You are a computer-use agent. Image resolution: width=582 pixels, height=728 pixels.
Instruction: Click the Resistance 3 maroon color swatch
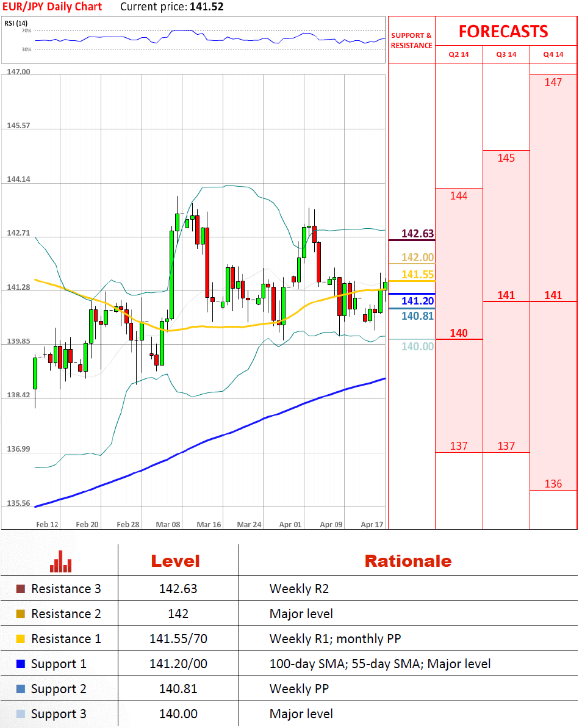20,589
